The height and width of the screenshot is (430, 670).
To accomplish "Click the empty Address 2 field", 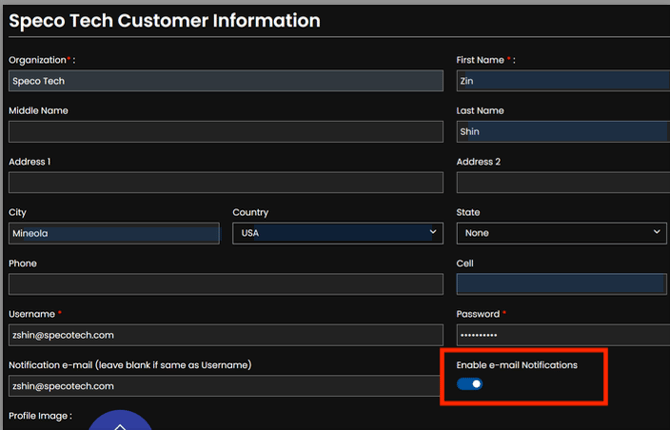I will pyautogui.click(x=563, y=183).
